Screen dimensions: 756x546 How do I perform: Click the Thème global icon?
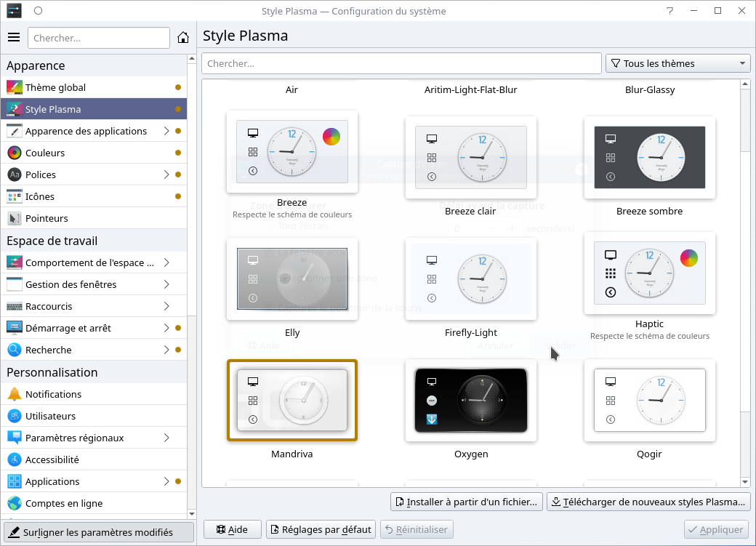pos(15,87)
